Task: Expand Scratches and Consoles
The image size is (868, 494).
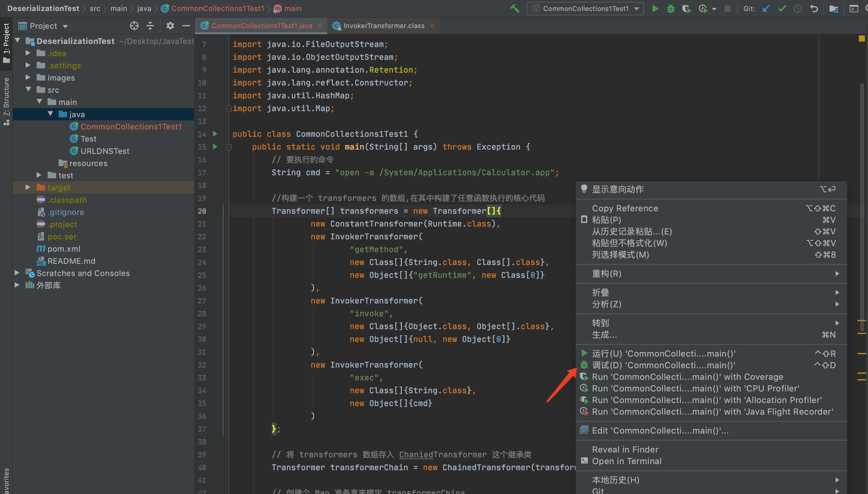Action: coord(17,273)
